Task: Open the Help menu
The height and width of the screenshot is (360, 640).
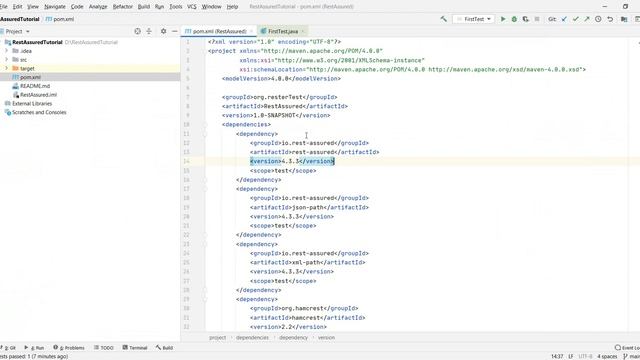Action: coord(232,7)
